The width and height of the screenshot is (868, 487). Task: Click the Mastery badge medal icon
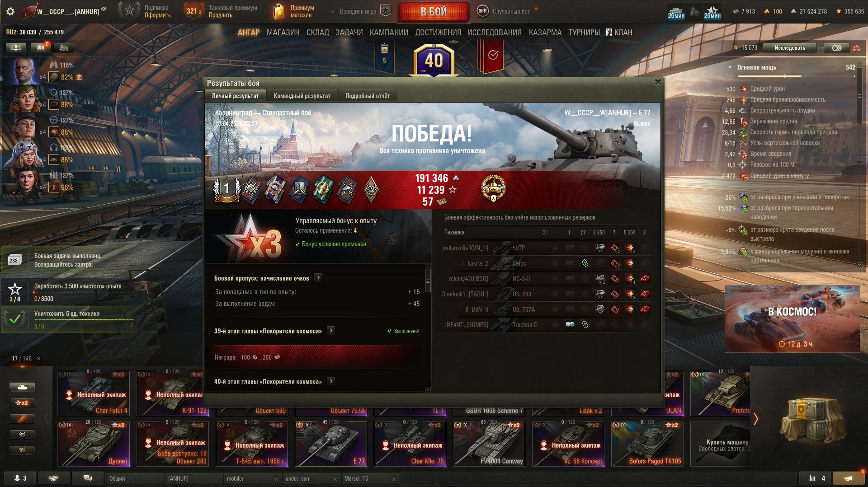pyautogui.click(x=493, y=188)
